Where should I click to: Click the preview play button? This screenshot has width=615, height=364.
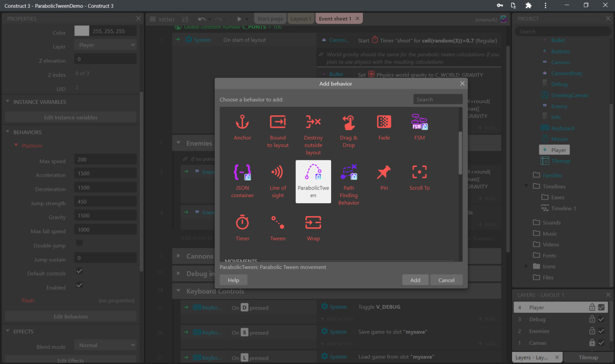[239, 19]
